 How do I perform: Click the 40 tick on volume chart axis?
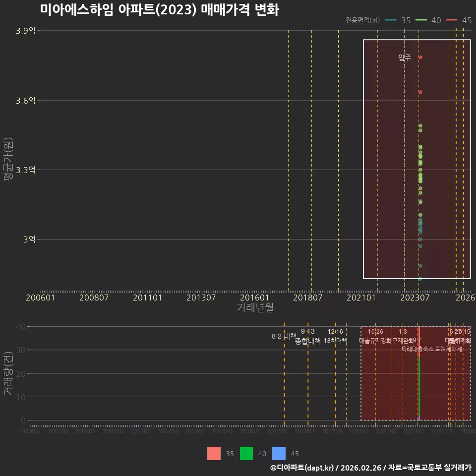tap(21, 327)
